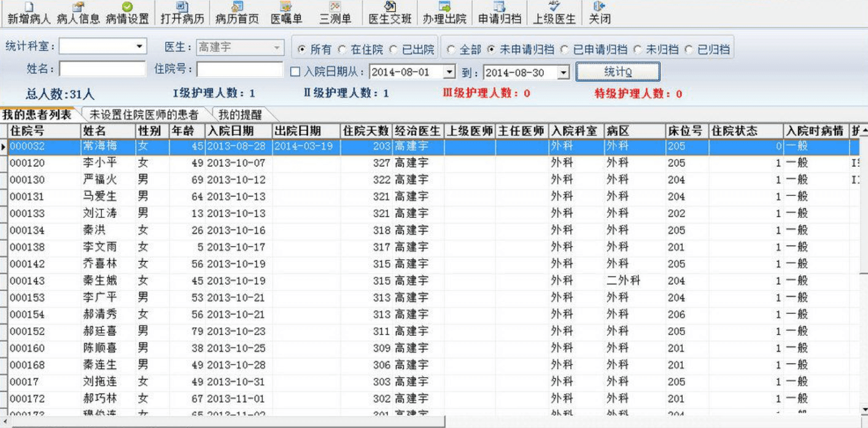
Task: Click the 关闭 toolbar icon
Action: pos(600,13)
